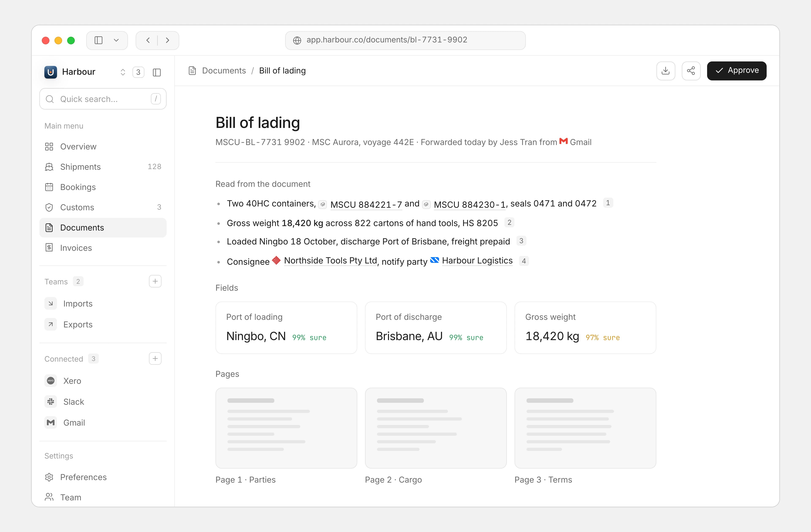Open Page 3 Terms thumbnail

pos(585,428)
